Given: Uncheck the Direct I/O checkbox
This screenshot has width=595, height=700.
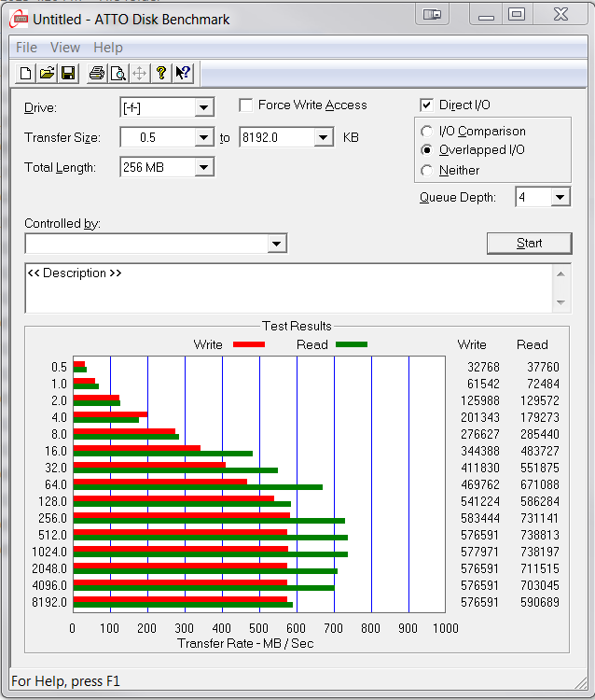Looking at the screenshot, I should coord(427,105).
